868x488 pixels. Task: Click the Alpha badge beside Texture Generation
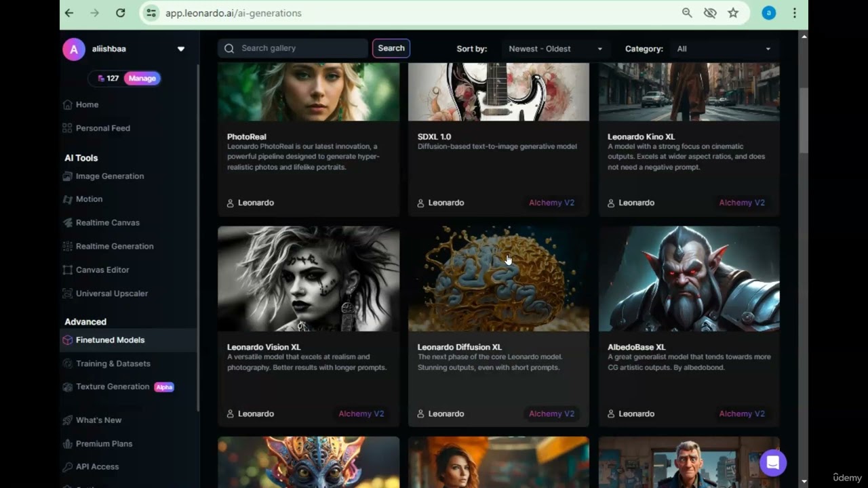coord(164,387)
